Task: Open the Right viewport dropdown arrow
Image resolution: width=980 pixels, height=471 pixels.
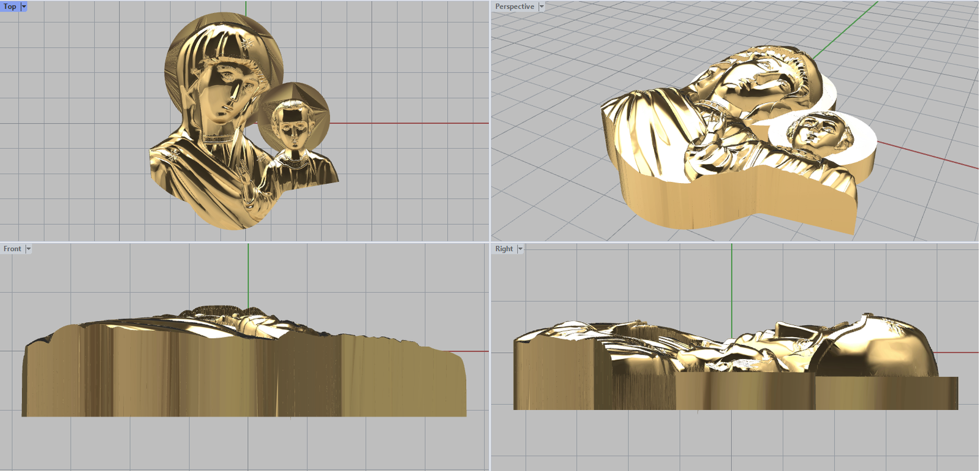Action: click(521, 249)
